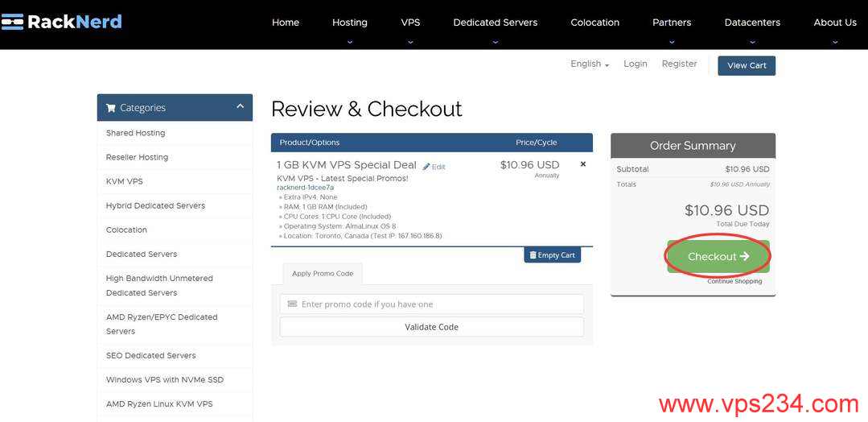Open the View Cart button
868x422 pixels.
[x=747, y=65]
